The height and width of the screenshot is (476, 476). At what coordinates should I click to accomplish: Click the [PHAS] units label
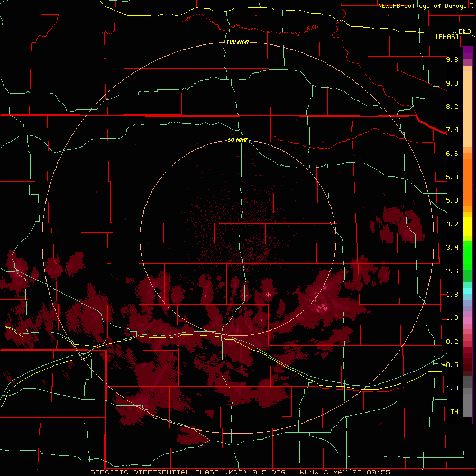click(447, 36)
